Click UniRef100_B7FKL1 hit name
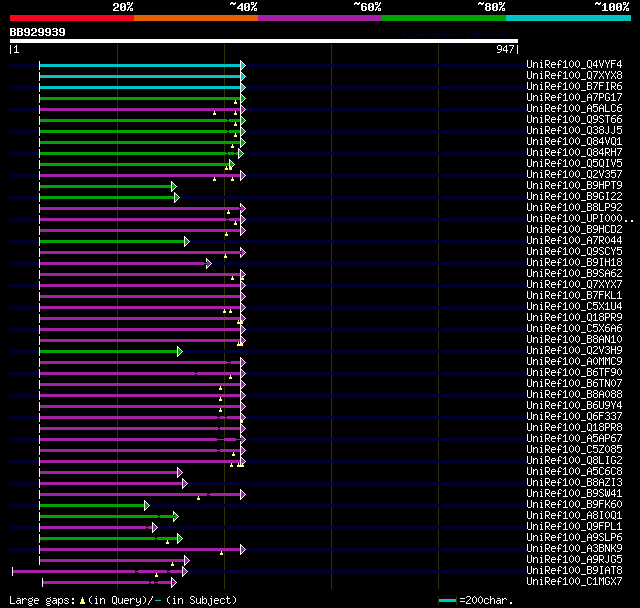Screen dimensions: 640x608 tap(574, 296)
